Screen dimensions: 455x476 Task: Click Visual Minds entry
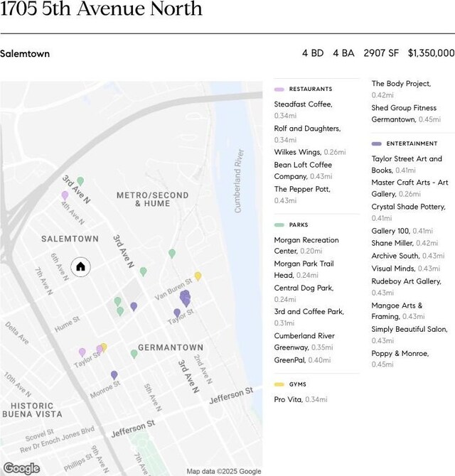pyautogui.click(x=406, y=269)
